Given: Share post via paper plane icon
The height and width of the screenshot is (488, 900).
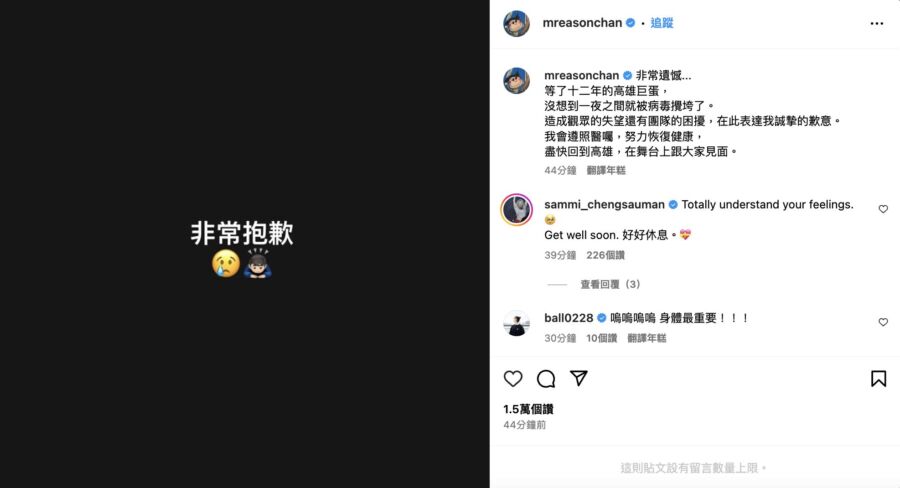Looking at the screenshot, I should [x=579, y=378].
